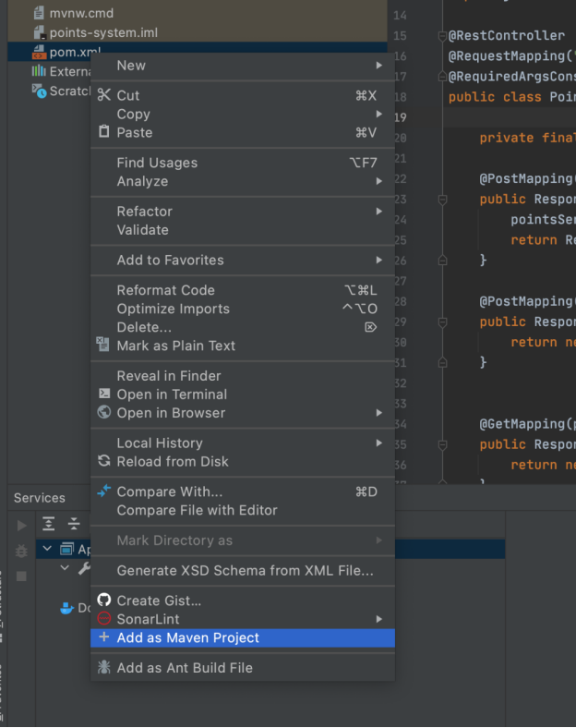
Task: Click the Cut scissors icon
Action: 104,95
